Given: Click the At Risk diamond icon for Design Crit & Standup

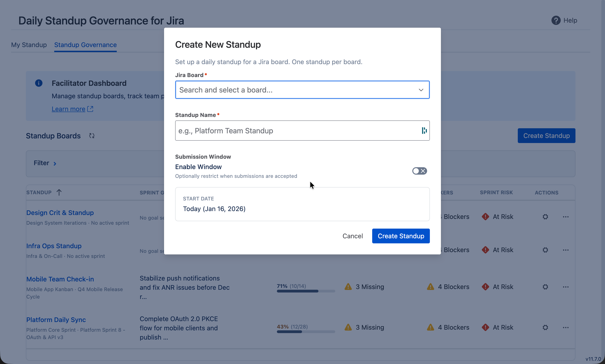Looking at the screenshot, I should click(486, 217).
